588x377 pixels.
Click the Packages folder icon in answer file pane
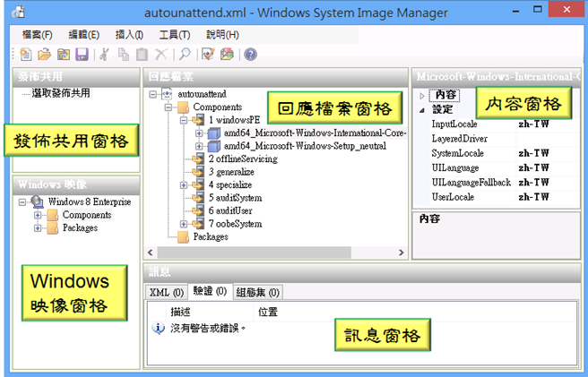point(183,236)
